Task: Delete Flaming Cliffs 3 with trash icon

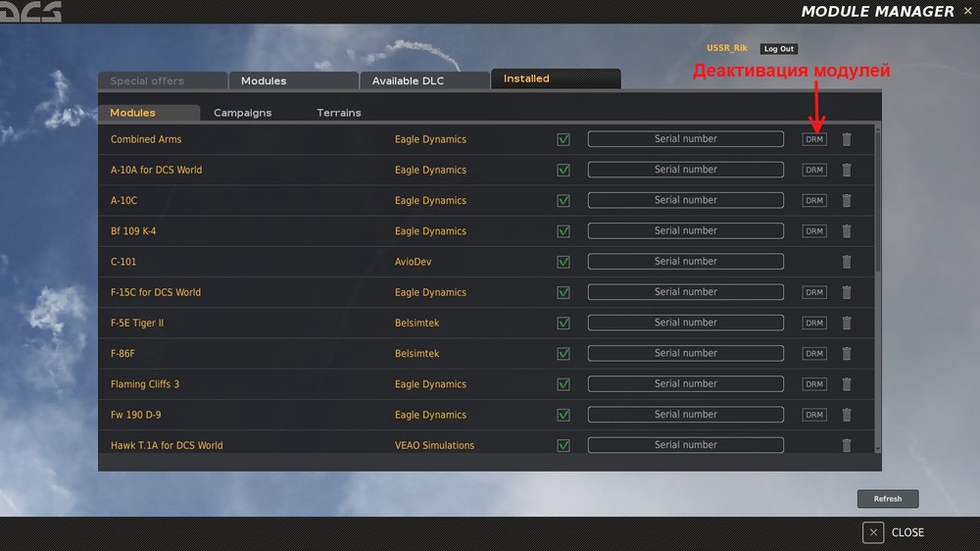Action: pos(847,384)
